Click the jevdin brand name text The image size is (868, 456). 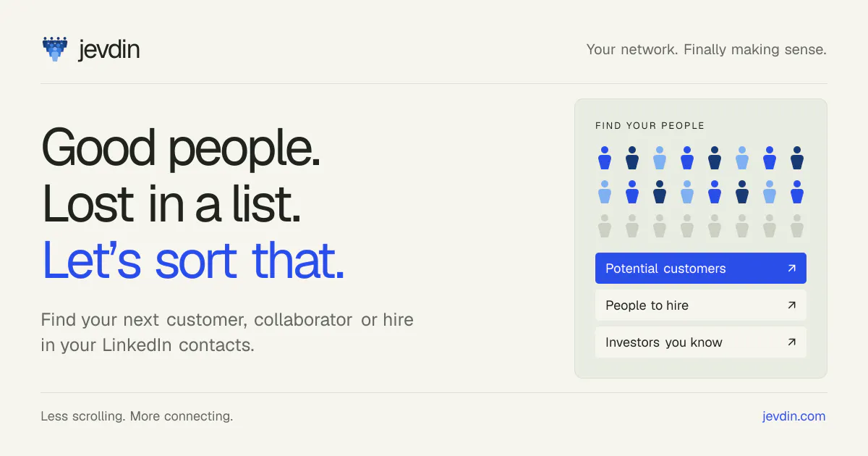click(x=109, y=49)
